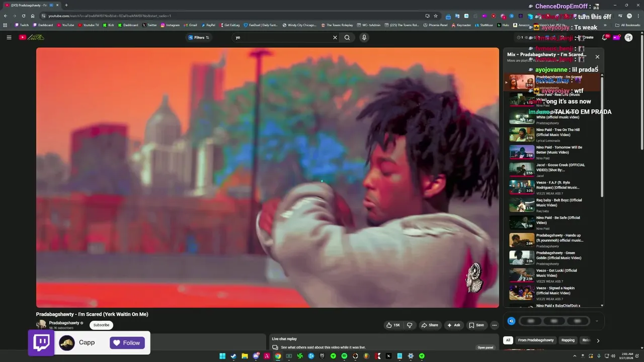
Task: Play "Jace! - Goose Creek" from the playlist
Action: point(552,170)
